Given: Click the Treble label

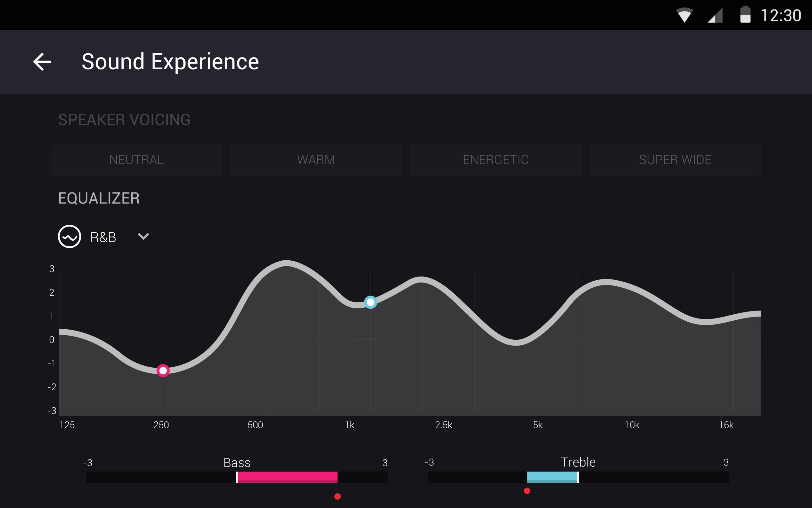Looking at the screenshot, I should coord(578,462).
